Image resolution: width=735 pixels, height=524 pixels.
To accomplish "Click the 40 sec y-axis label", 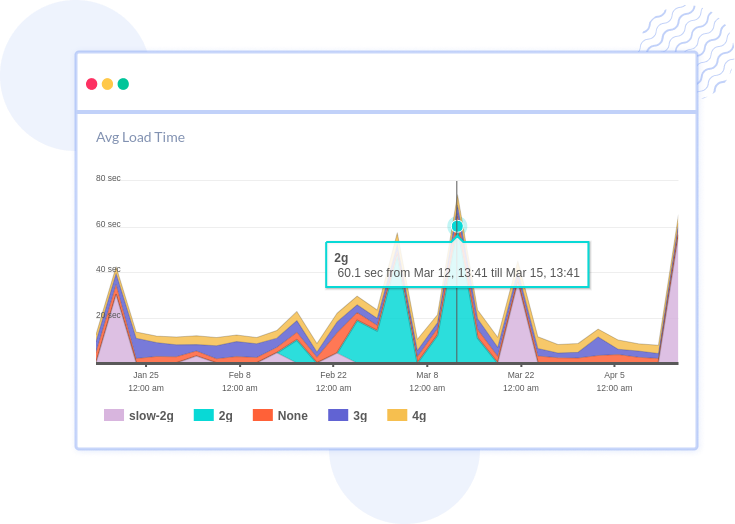I will coord(108,269).
